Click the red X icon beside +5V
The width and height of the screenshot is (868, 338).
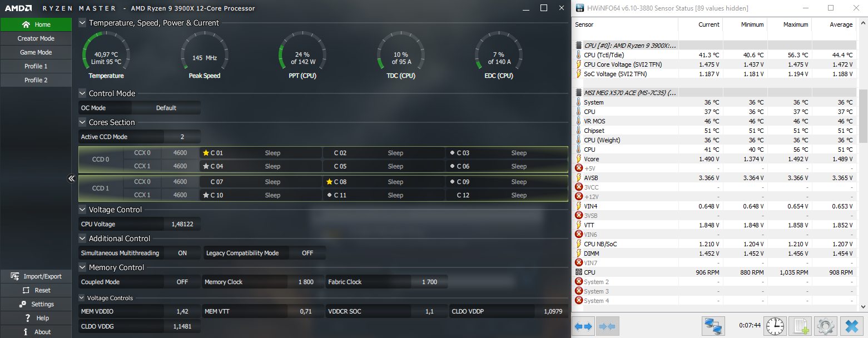(579, 168)
